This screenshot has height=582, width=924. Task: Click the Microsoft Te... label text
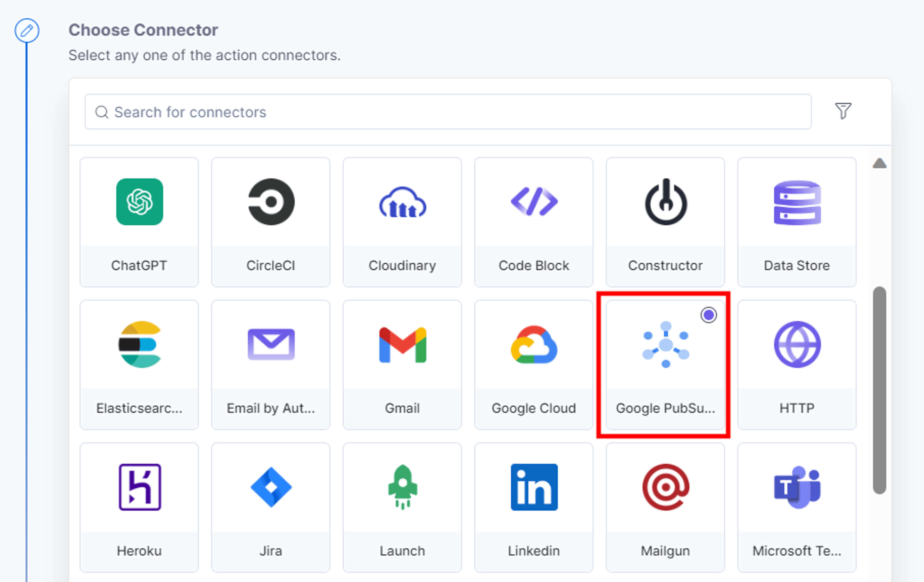coord(797,550)
